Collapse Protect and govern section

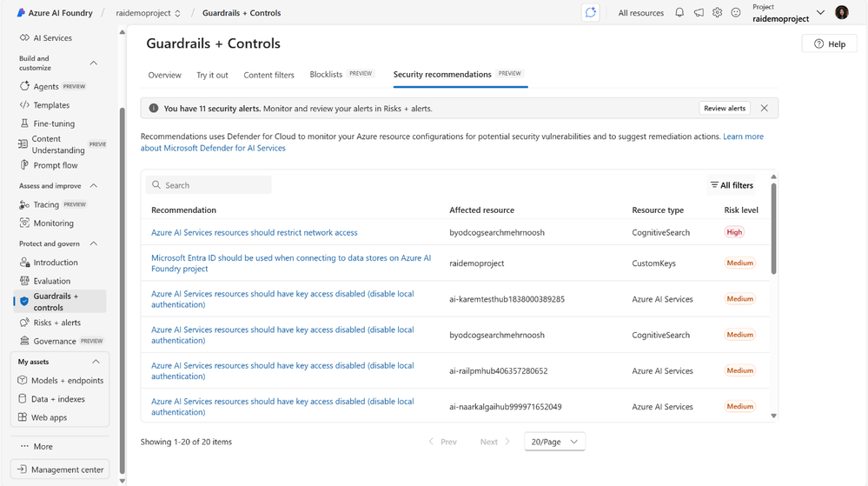[x=94, y=243]
